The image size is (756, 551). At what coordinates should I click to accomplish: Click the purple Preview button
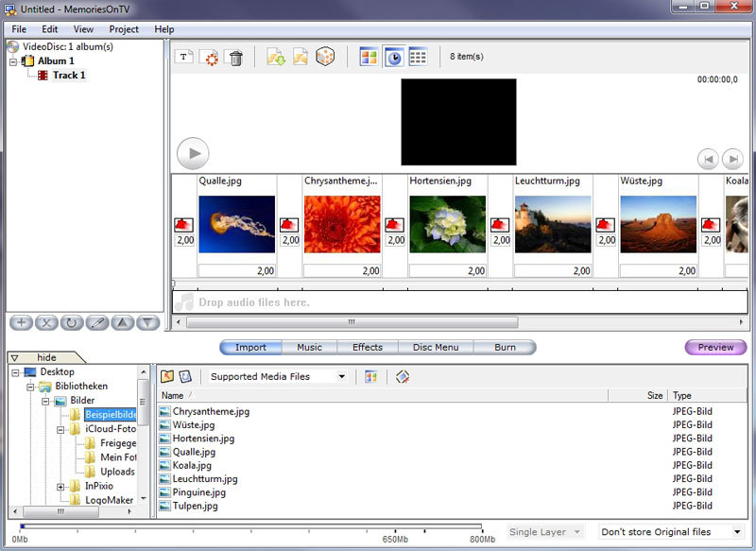click(x=715, y=347)
